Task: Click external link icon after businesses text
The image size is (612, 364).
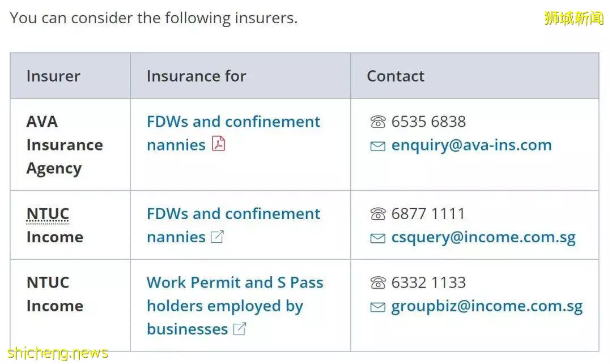Action: [x=239, y=328]
